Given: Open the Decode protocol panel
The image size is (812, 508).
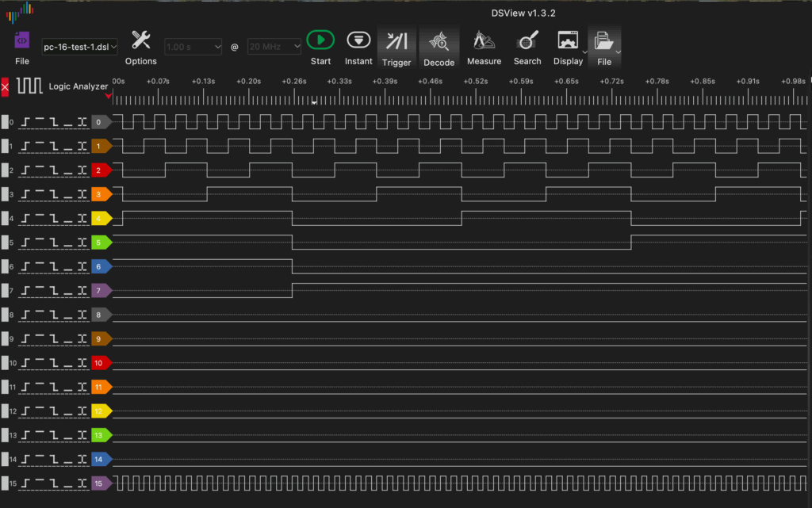Looking at the screenshot, I should coord(439,41).
